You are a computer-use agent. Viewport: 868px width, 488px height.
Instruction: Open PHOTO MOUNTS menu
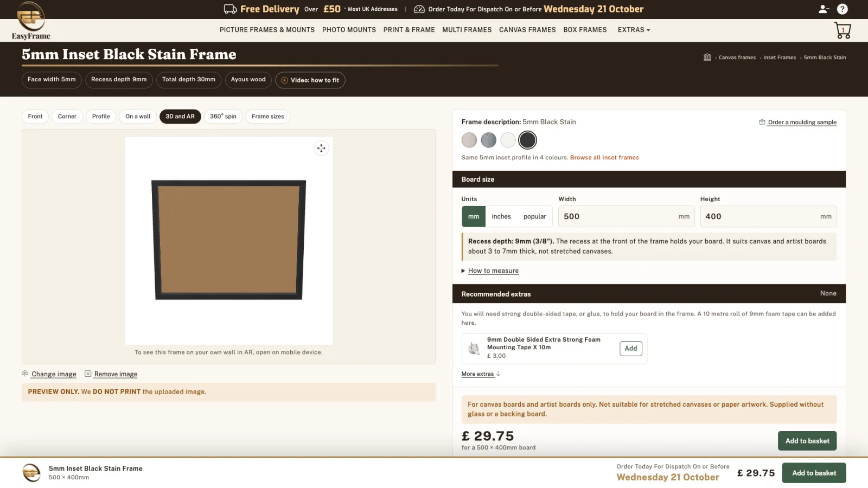[349, 30]
